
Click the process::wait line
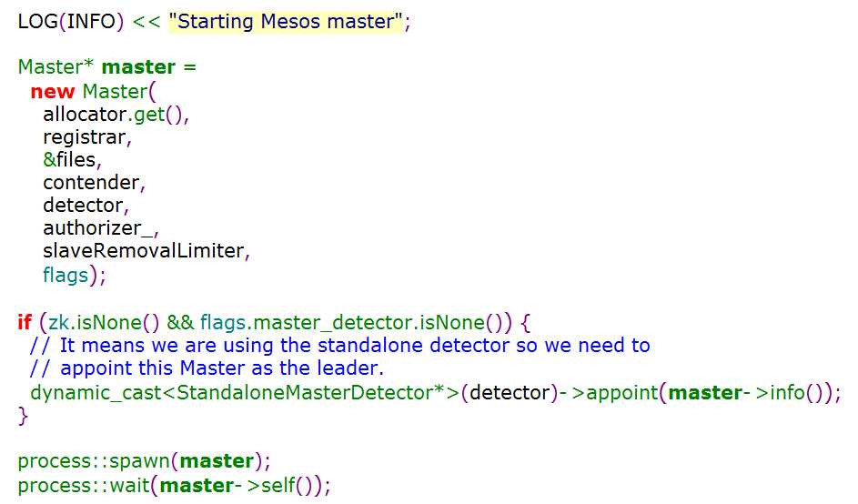pyautogui.click(x=174, y=486)
